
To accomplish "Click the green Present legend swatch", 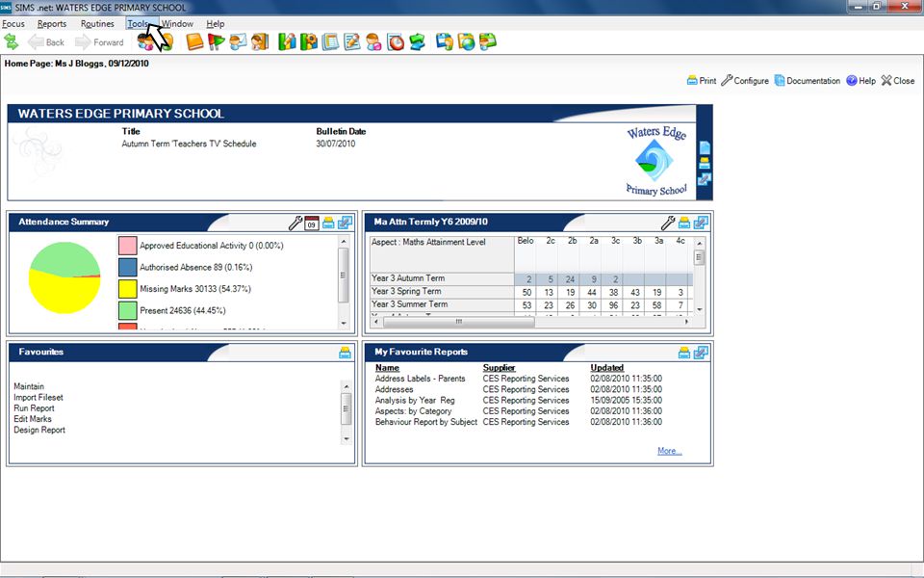I will click(128, 310).
